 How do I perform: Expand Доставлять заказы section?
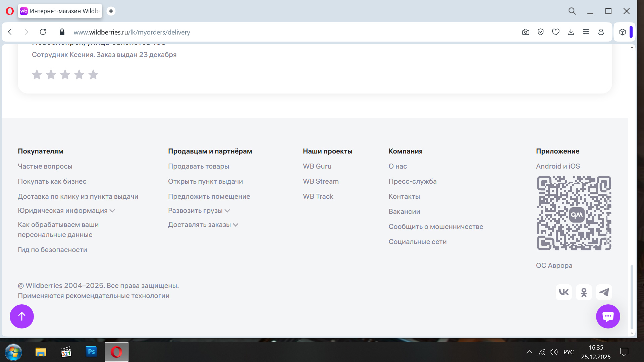pos(203,225)
